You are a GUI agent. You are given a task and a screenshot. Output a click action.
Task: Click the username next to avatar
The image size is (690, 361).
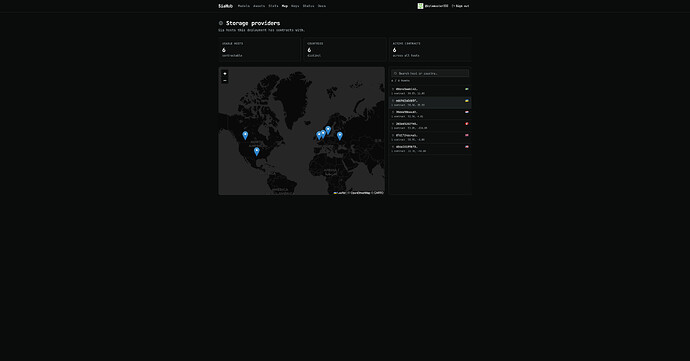coord(436,6)
